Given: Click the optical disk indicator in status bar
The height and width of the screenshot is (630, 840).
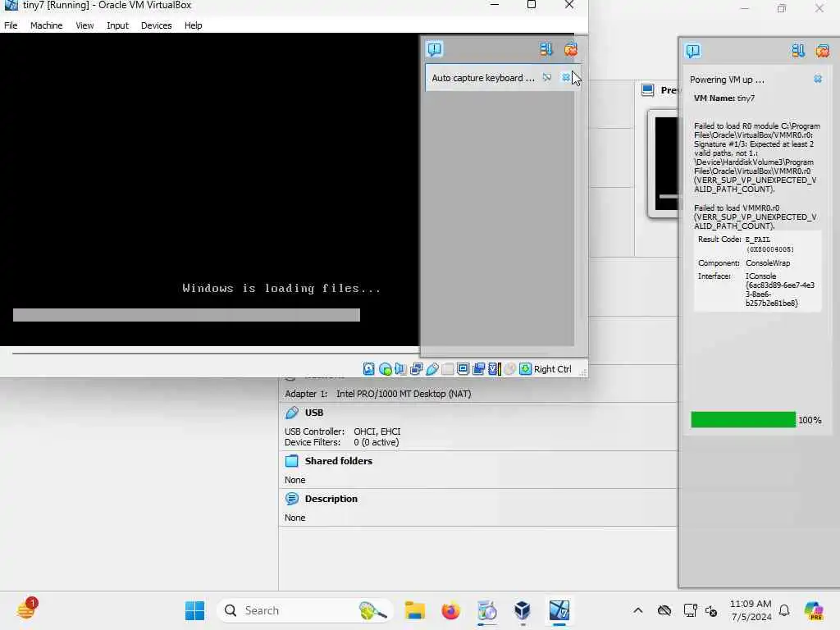Looking at the screenshot, I should pos(385,368).
